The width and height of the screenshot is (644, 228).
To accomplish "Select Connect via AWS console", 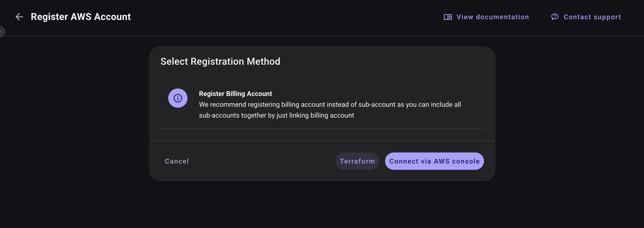I will (434, 161).
